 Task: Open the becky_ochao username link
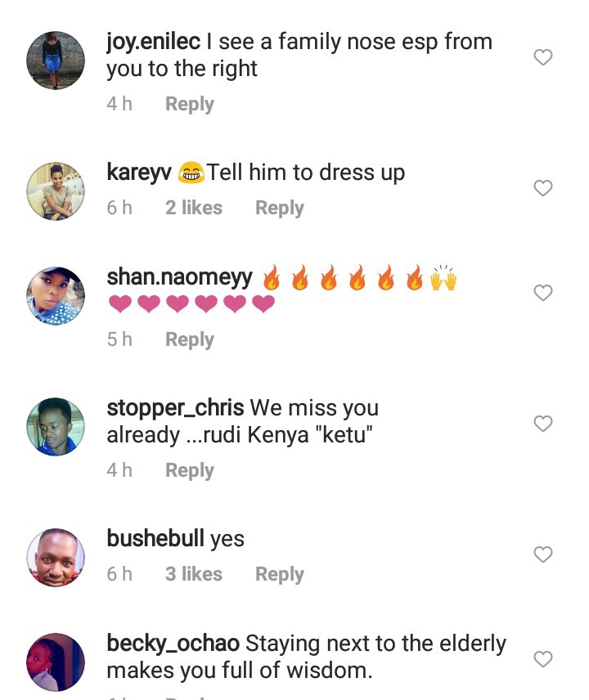[173, 644]
